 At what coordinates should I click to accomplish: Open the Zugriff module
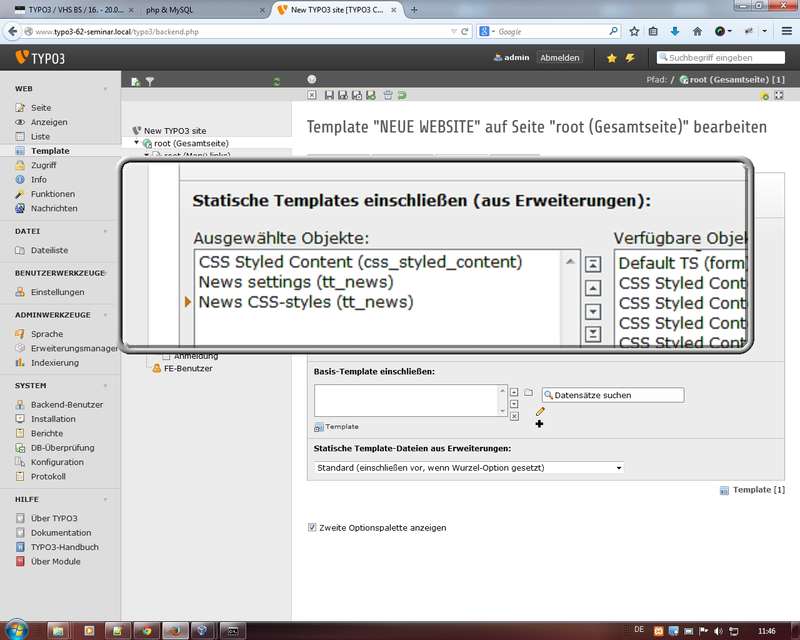pos(43,165)
